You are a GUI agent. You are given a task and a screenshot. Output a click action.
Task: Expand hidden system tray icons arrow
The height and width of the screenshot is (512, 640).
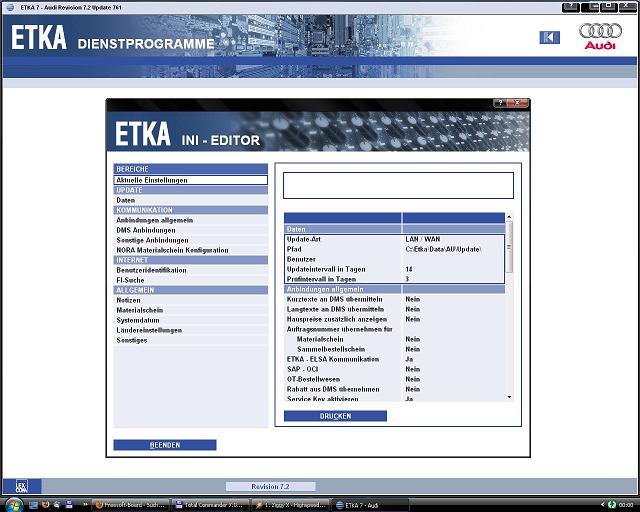[x=602, y=505]
